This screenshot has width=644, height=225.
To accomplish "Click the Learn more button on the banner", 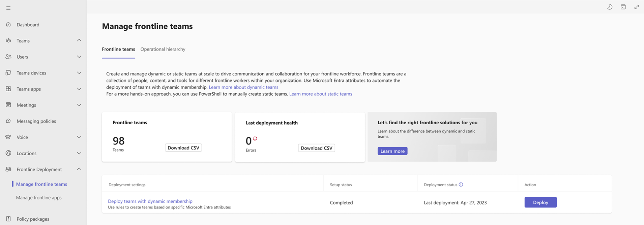I will 392,151.
